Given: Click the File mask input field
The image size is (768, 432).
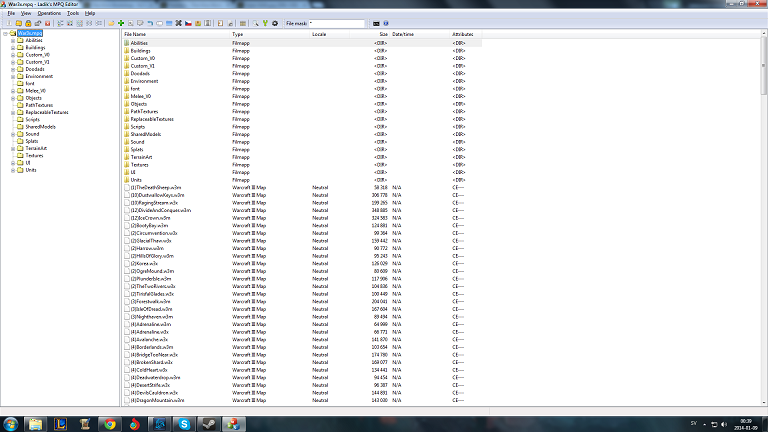Looking at the screenshot, I should [337, 23].
